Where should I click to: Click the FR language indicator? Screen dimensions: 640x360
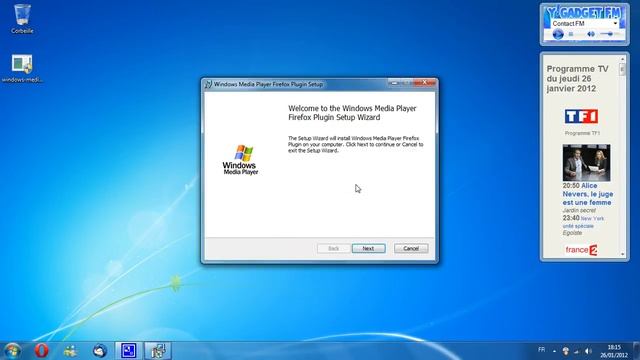point(542,350)
